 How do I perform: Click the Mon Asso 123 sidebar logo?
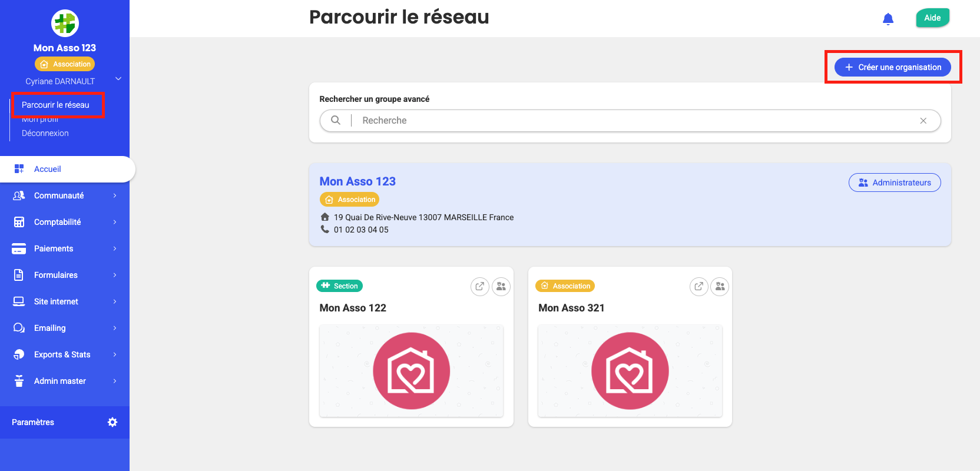[x=65, y=24]
